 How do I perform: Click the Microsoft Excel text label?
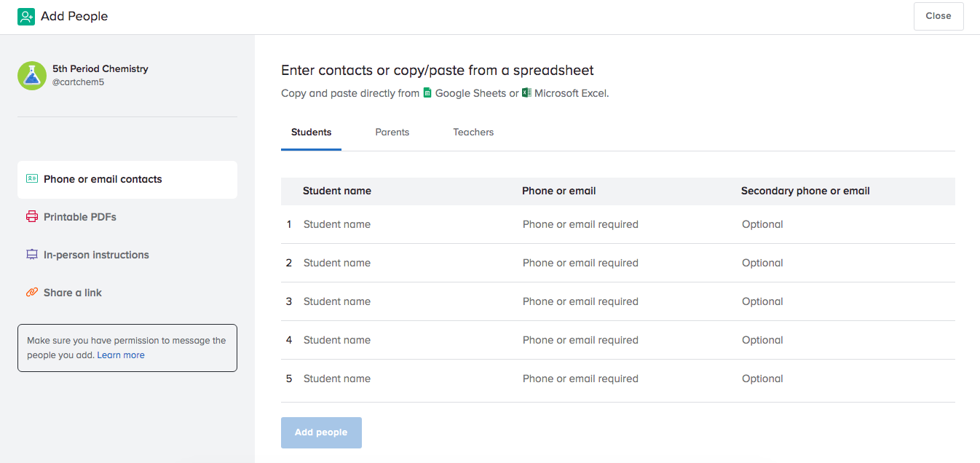[572, 93]
